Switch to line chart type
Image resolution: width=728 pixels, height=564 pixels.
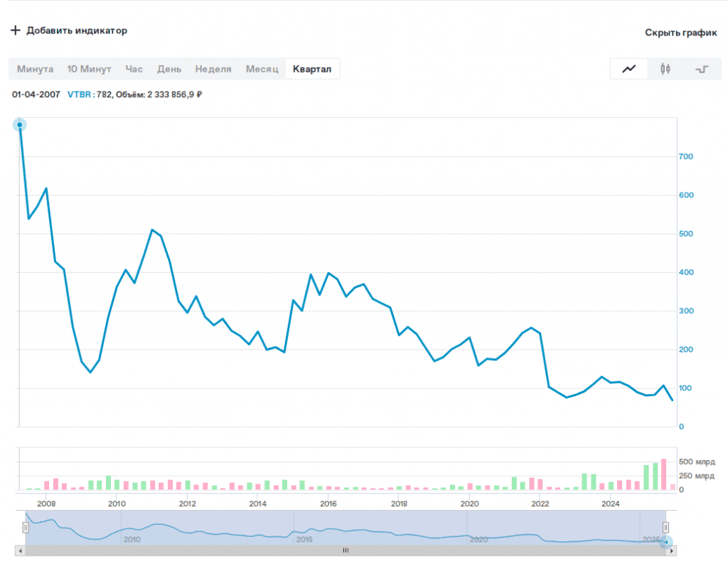[x=629, y=69]
